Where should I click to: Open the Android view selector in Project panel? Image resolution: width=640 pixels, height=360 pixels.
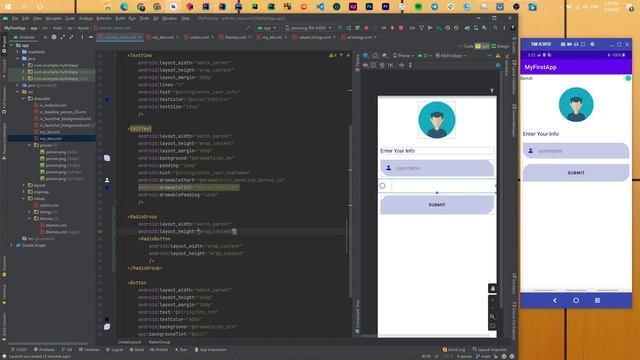tap(27, 37)
